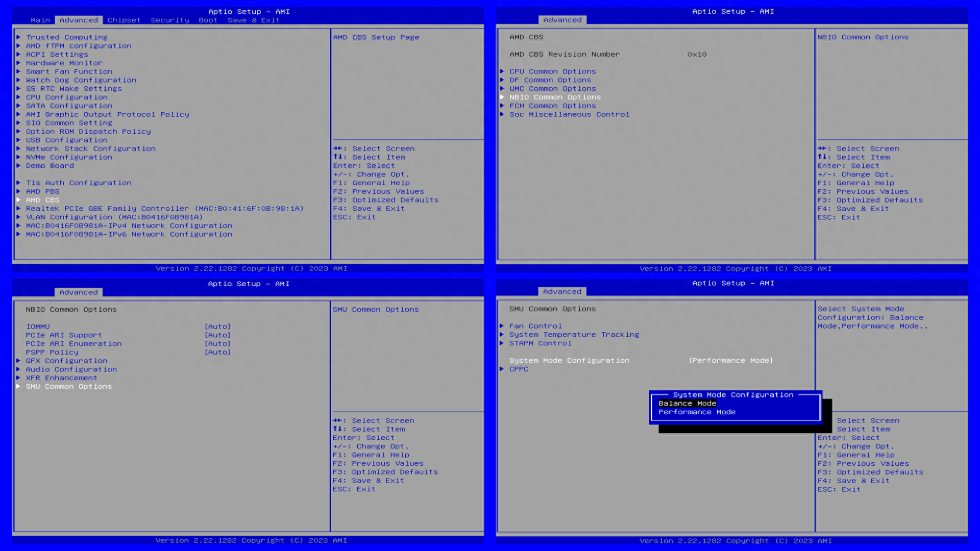This screenshot has height=551, width=980.
Task: Change the IOMMU Auto value
Action: 217,327
